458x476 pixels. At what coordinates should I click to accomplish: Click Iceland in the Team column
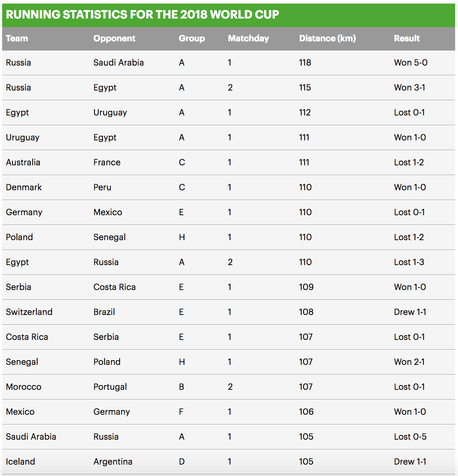pyautogui.click(x=20, y=461)
